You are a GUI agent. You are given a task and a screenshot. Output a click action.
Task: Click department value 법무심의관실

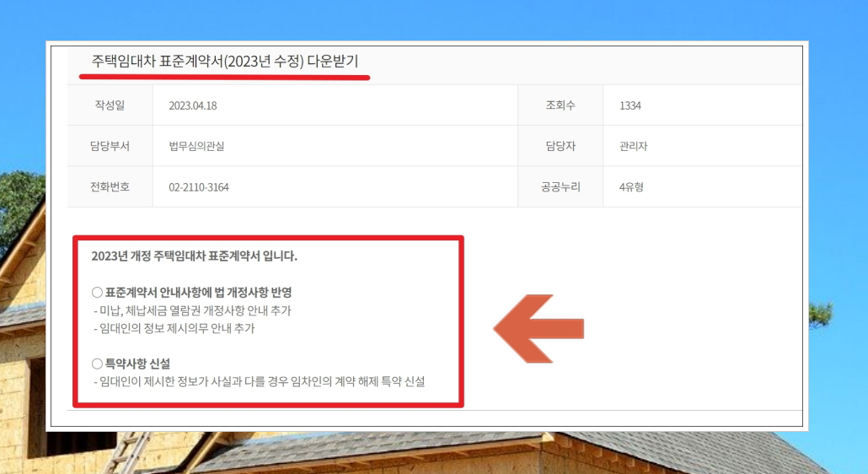tap(196, 146)
